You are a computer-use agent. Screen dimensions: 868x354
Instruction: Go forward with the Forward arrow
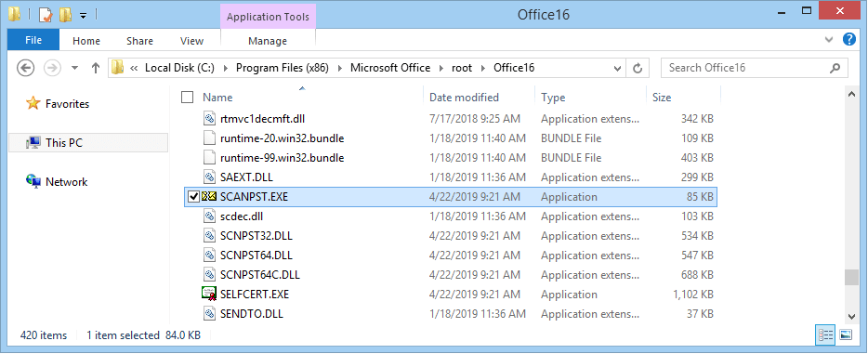(x=52, y=68)
